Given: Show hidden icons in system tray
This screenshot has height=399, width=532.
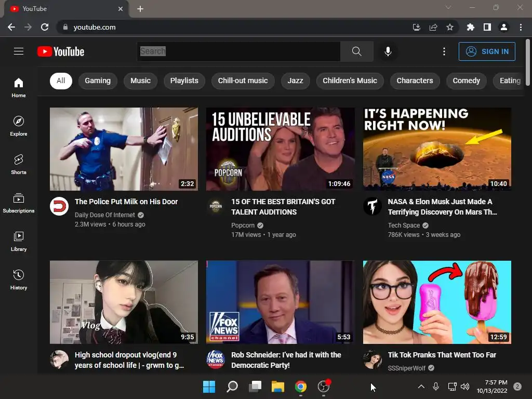Looking at the screenshot, I should 421,387.
